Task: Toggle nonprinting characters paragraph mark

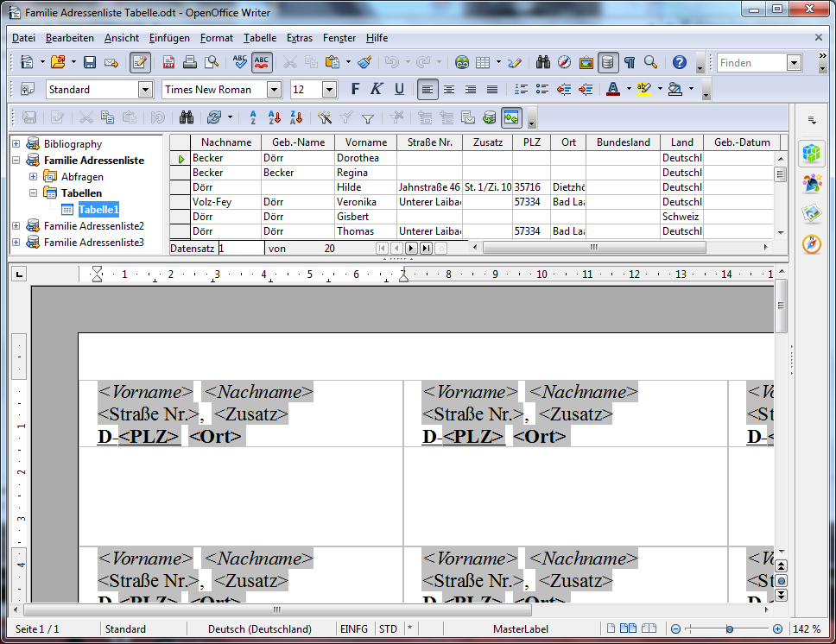Action: (630, 62)
